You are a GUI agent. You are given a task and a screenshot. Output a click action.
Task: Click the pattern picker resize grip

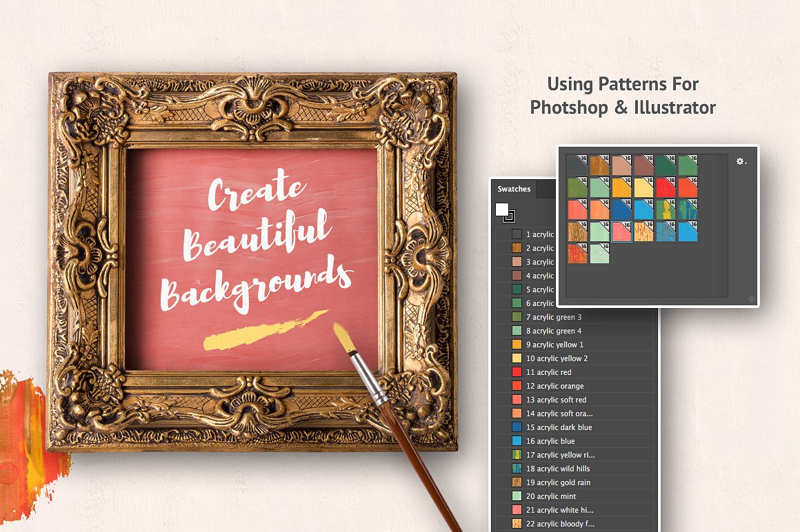(x=752, y=300)
